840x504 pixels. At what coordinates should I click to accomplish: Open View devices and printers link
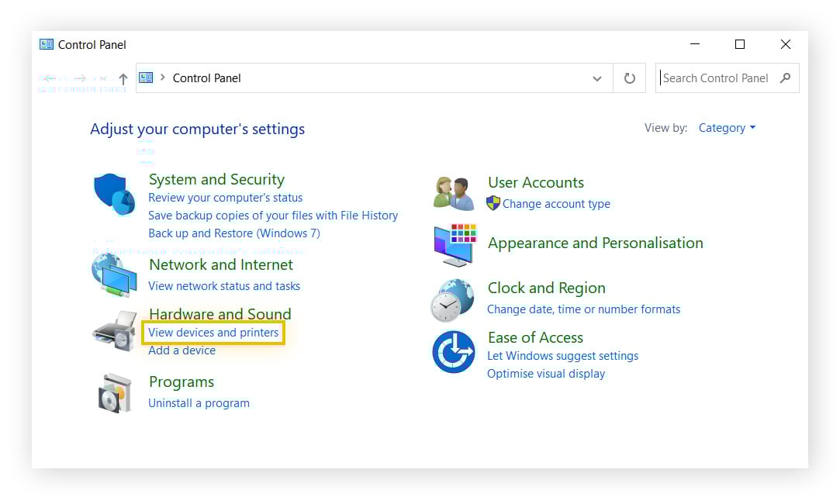coord(213,333)
